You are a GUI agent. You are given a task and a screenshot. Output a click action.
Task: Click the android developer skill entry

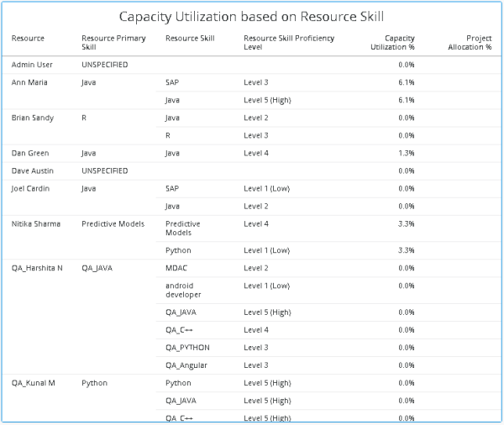186,290
